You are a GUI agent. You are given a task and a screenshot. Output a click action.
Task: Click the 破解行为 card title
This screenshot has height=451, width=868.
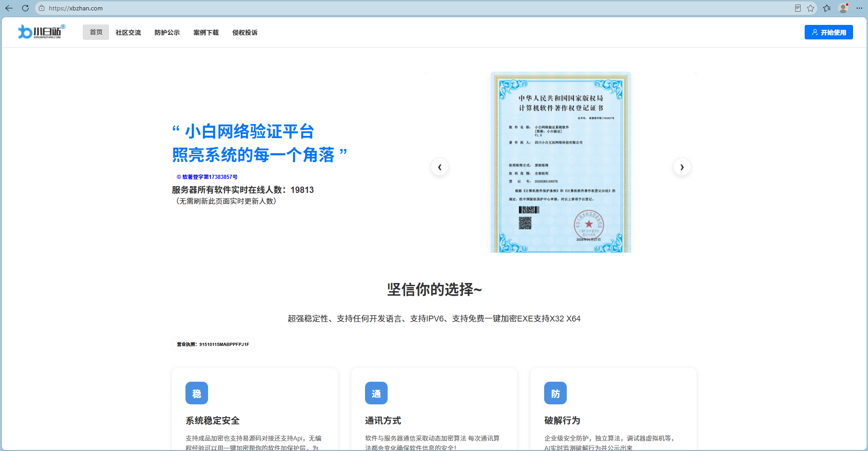[562, 421]
